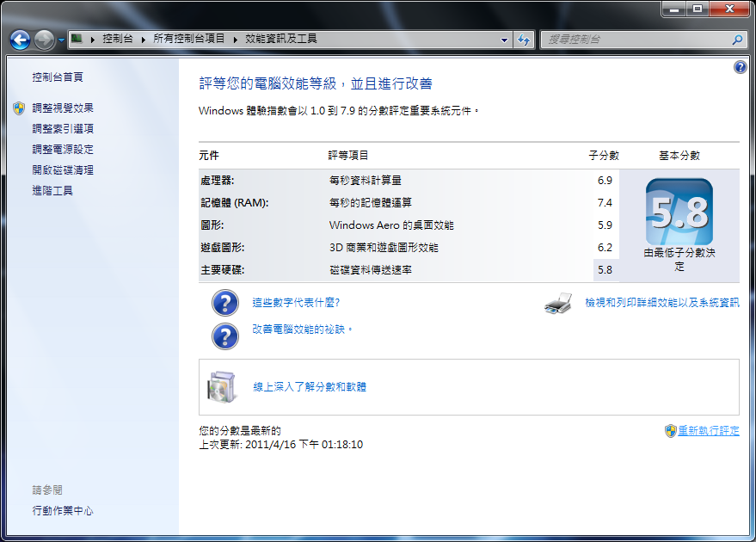Open the help question mark icon
This screenshot has width=756, height=542.
pos(741,67)
